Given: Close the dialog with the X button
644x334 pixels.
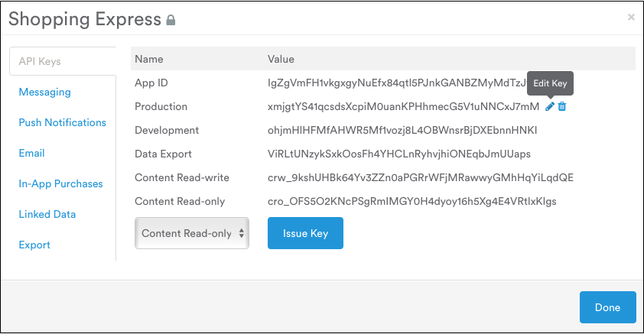Looking at the screenshot, I should coord(631,18).
